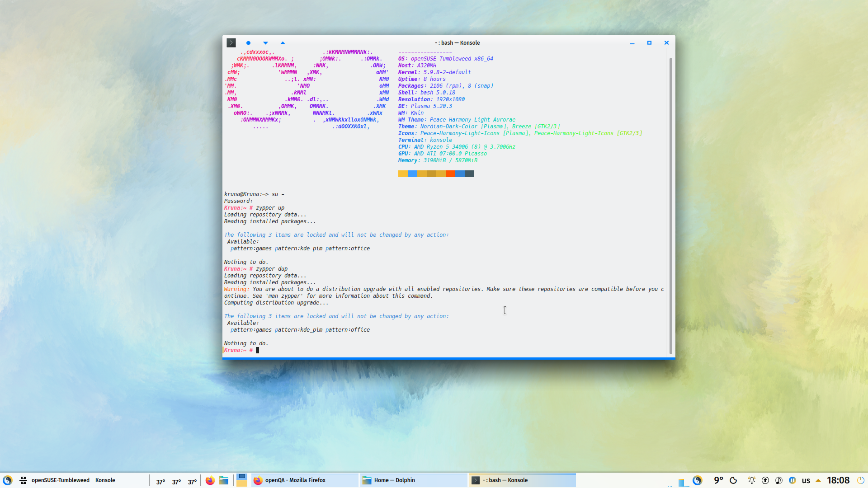868x488 pixels.
Task: Minimize the Konsole window
Action: (632, 43)
